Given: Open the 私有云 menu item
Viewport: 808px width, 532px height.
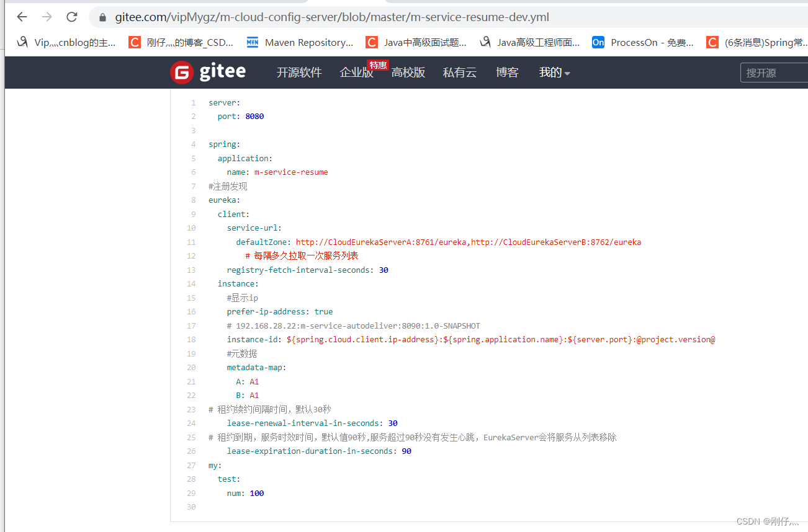Looking at the screenshot, I should [x=460, y=73].
